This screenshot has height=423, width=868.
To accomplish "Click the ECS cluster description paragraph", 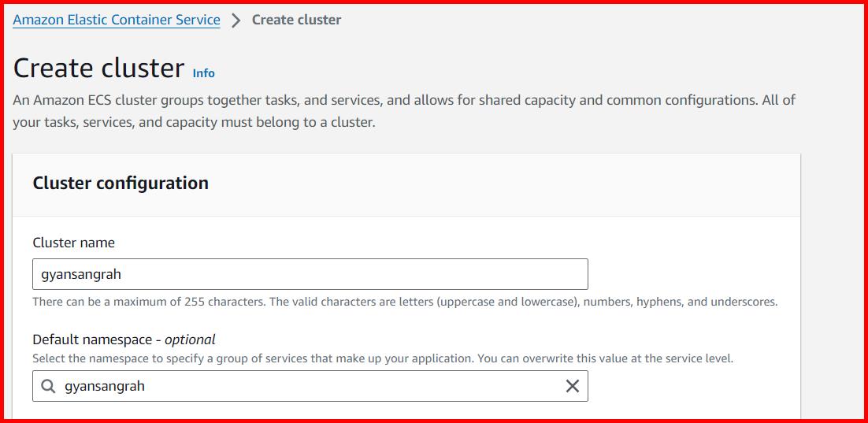I will (x=405, y=111).
